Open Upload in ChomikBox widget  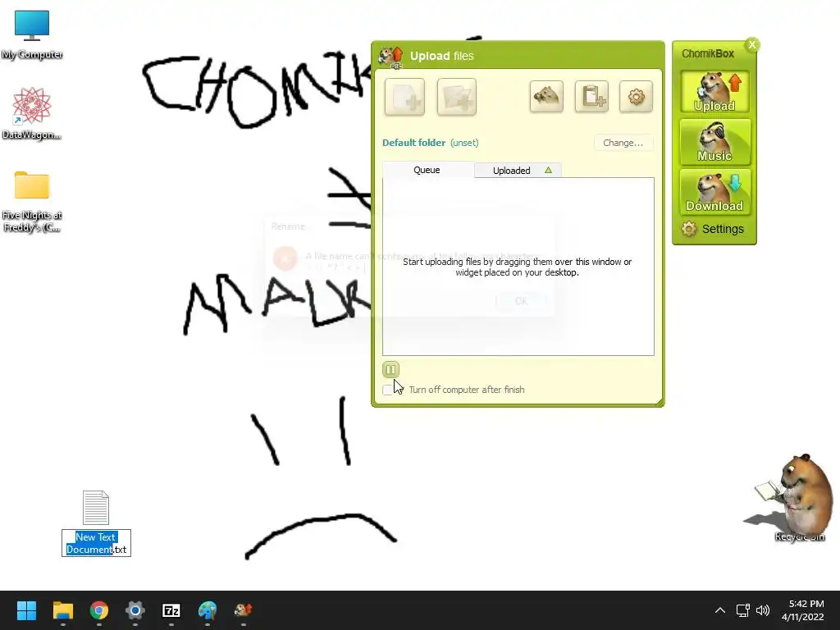click(714, 92)
